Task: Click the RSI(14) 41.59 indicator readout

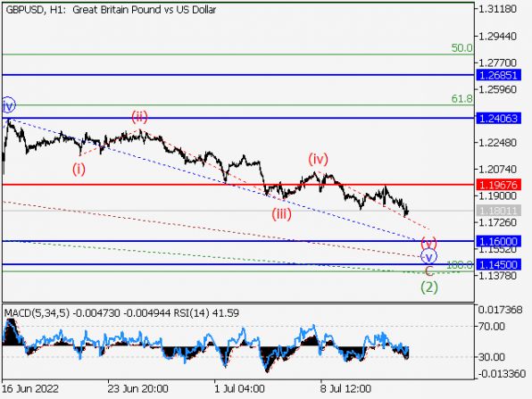Action: [x=206, y=312]
